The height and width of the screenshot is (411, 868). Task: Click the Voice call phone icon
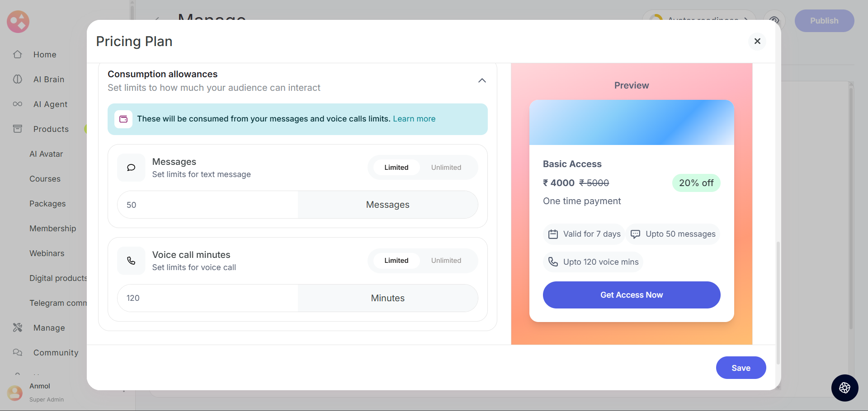(131, 261)
